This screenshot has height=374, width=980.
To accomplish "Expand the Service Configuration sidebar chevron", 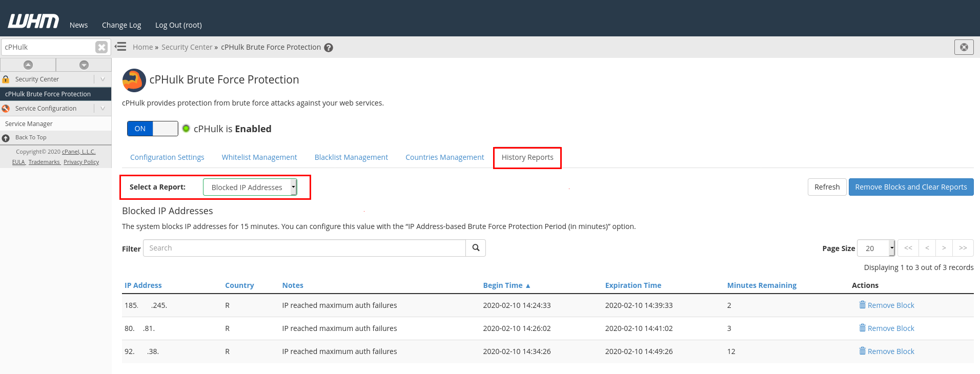I will tap(103, 109).
